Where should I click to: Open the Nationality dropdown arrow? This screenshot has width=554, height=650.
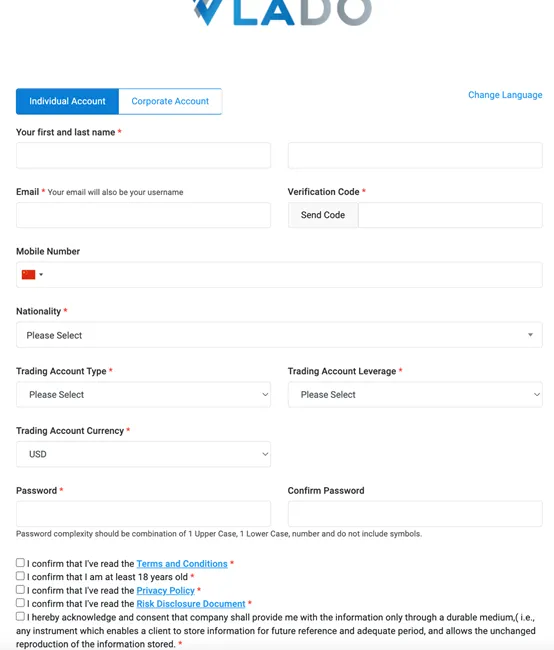pyautogui.click(x=530, y=335)
